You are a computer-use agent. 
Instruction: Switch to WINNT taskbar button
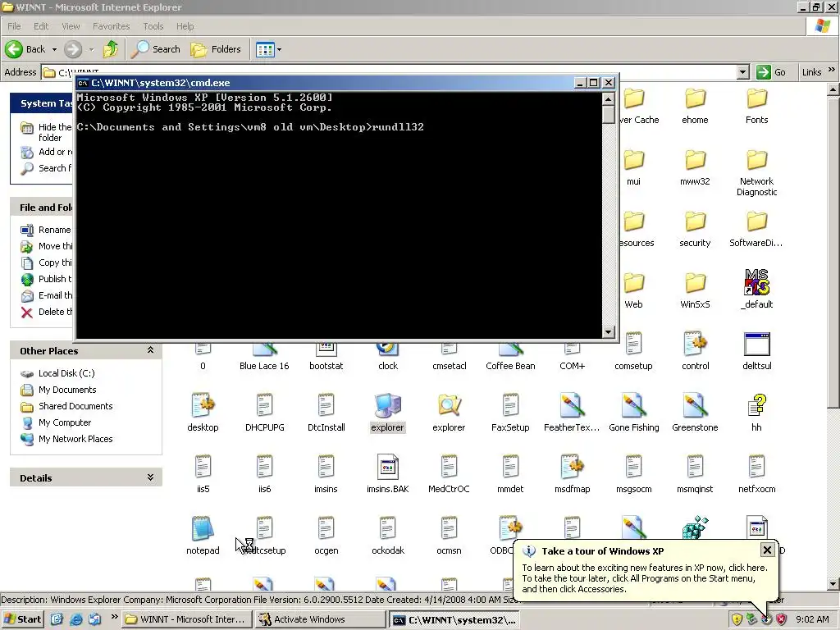coord(186,619)
